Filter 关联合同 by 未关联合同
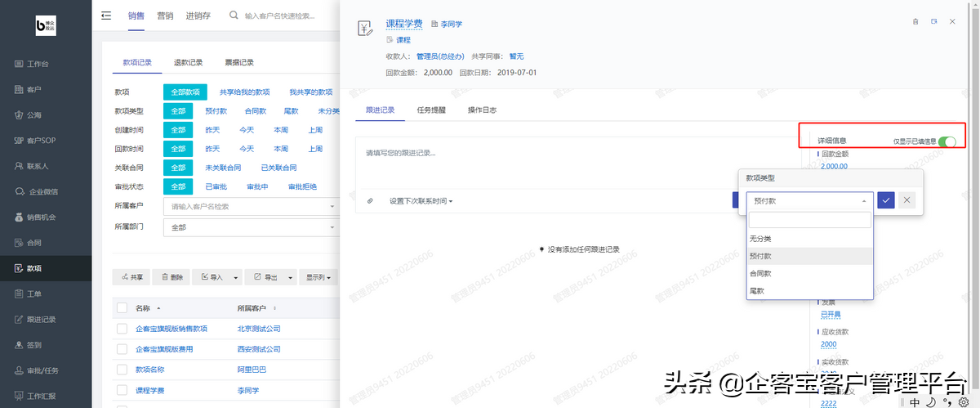 click(x=223, y=168)
